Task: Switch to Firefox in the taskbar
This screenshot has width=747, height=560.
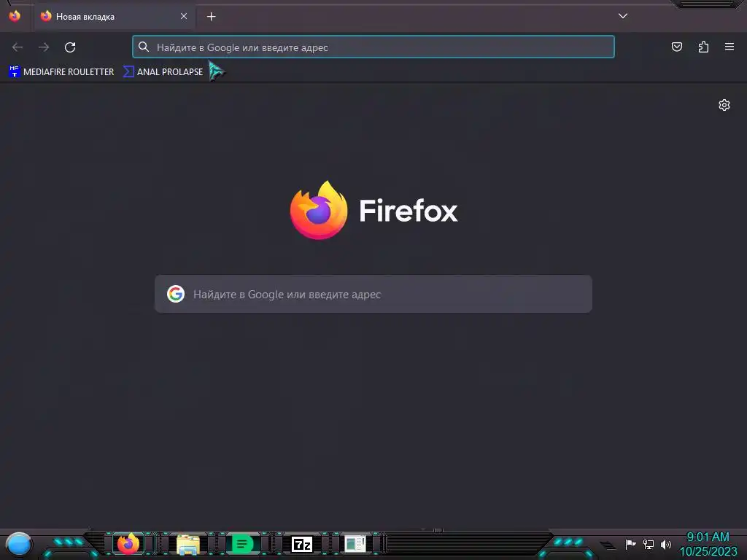Action: [128, 544]
